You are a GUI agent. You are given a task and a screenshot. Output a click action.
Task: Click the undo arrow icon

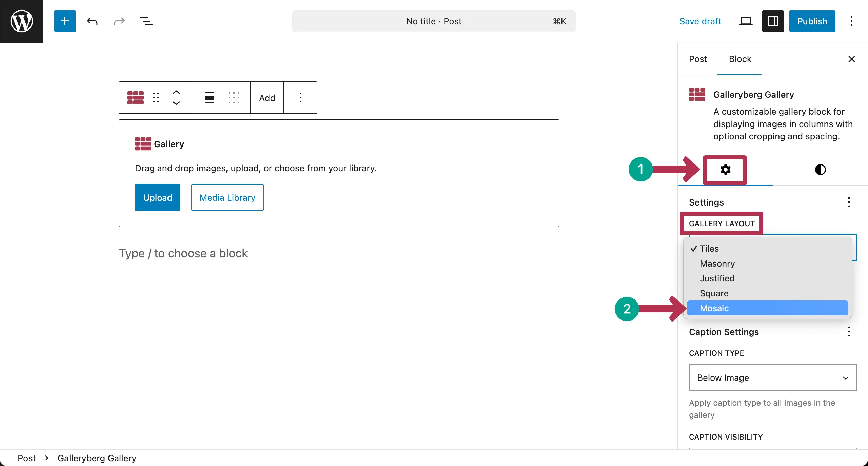click(92, 21)
